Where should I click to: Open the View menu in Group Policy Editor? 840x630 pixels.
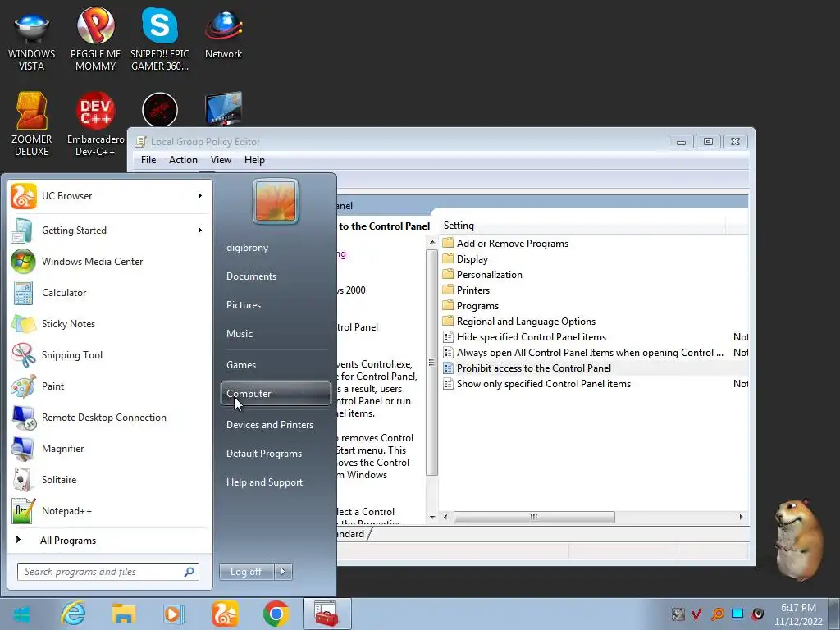coord(221,160)
